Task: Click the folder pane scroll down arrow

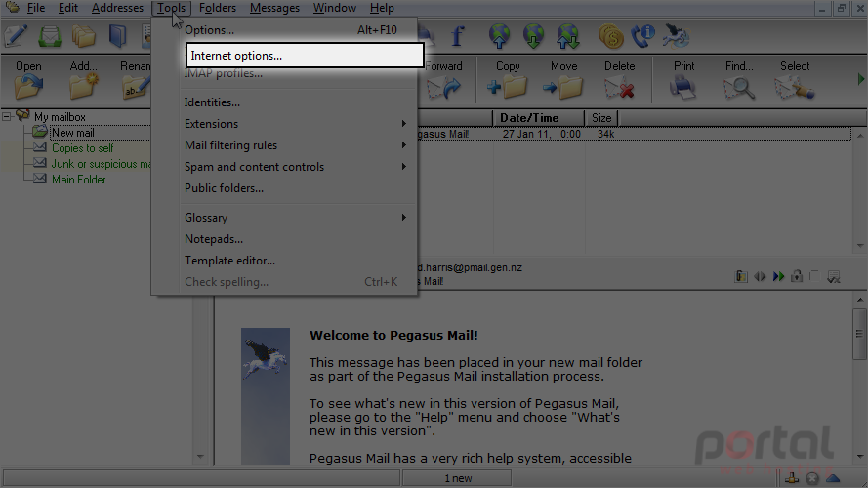Action: point(200,457)
